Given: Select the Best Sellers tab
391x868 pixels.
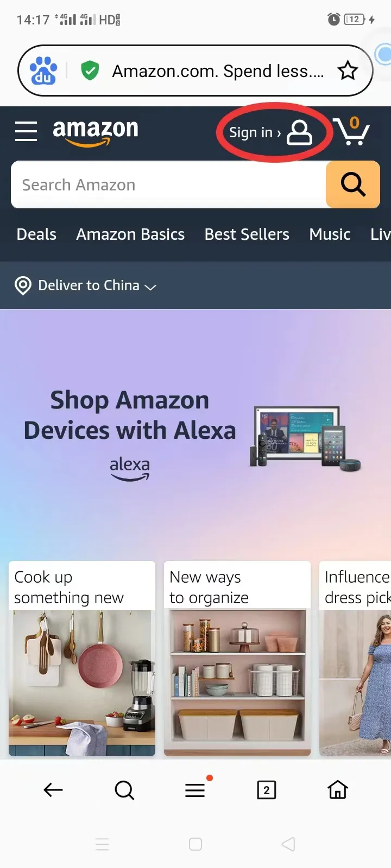Looking at the screenshot, I should point(247,234).
